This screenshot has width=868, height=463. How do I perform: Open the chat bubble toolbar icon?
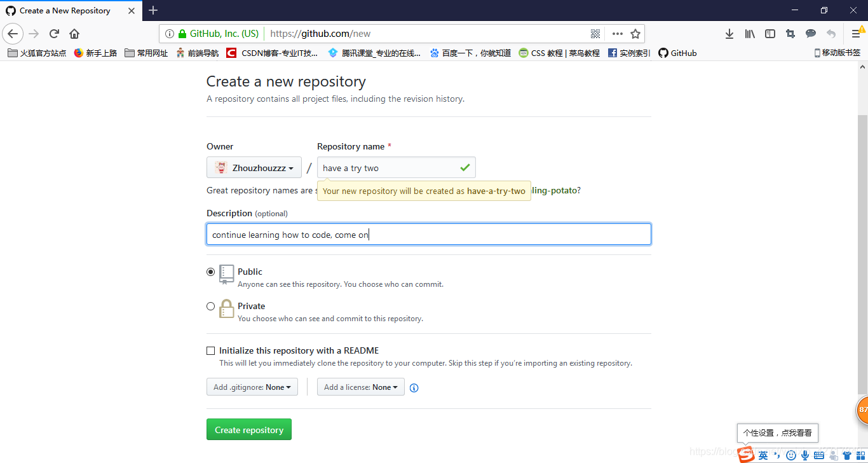811,34
